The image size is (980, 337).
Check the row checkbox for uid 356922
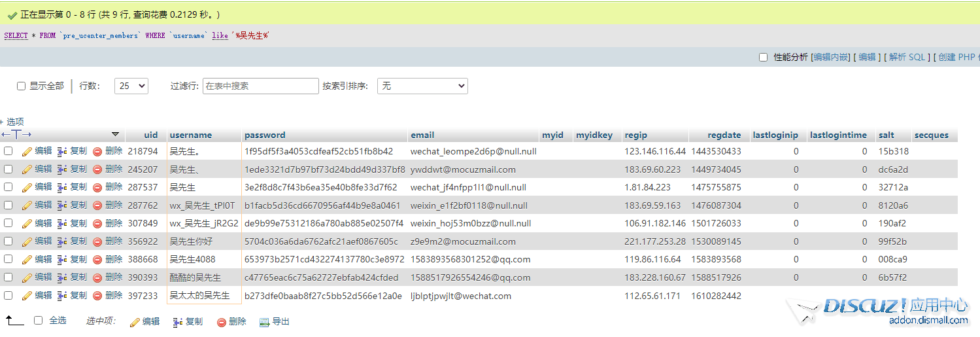8,241
